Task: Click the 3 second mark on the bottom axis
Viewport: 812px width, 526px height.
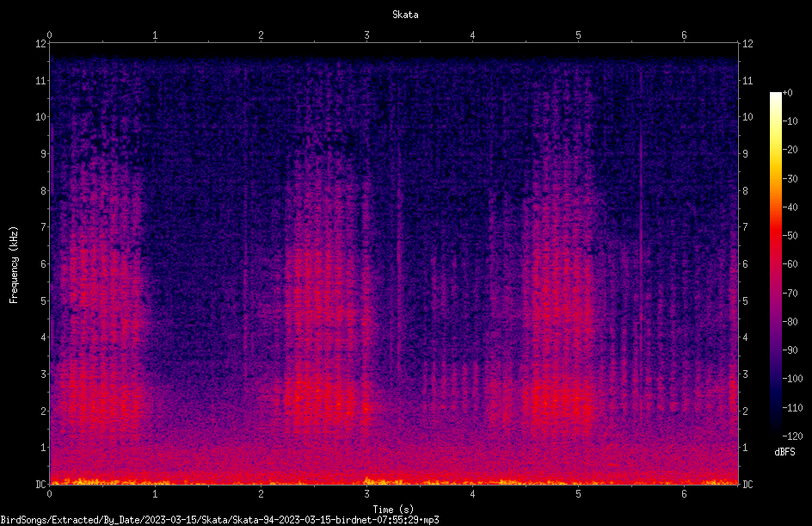Action: click(366, 494)
